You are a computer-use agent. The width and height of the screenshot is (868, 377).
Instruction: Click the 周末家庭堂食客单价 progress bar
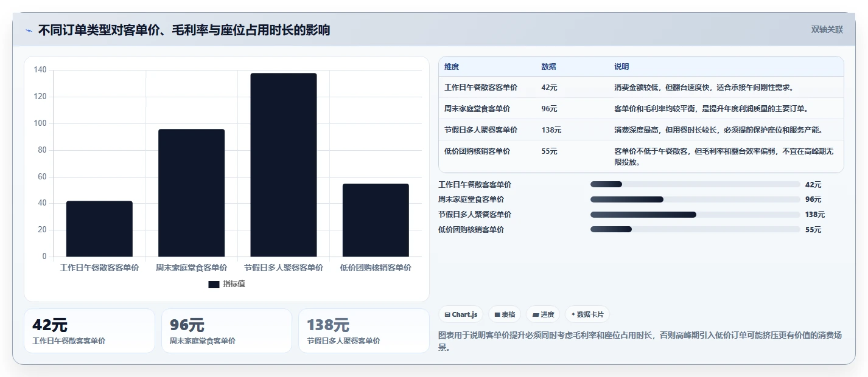(x=695, y=199)
